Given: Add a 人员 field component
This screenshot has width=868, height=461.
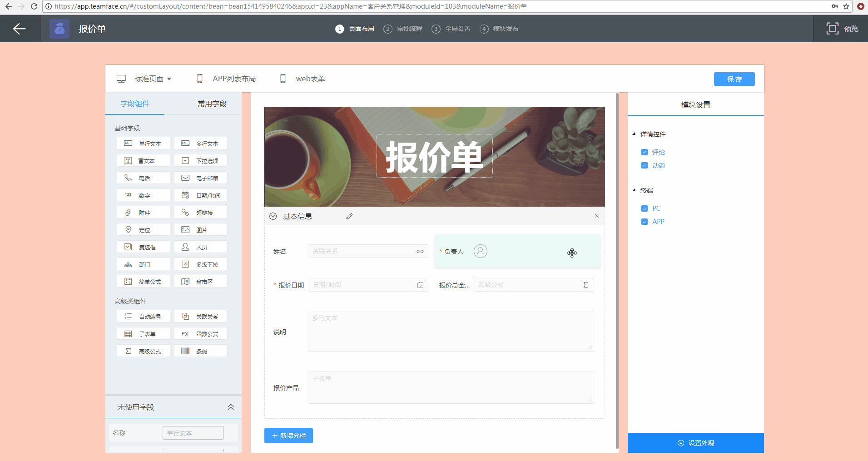Looking at the screenshot, I should pyautogui.click(x=201, y=247).
